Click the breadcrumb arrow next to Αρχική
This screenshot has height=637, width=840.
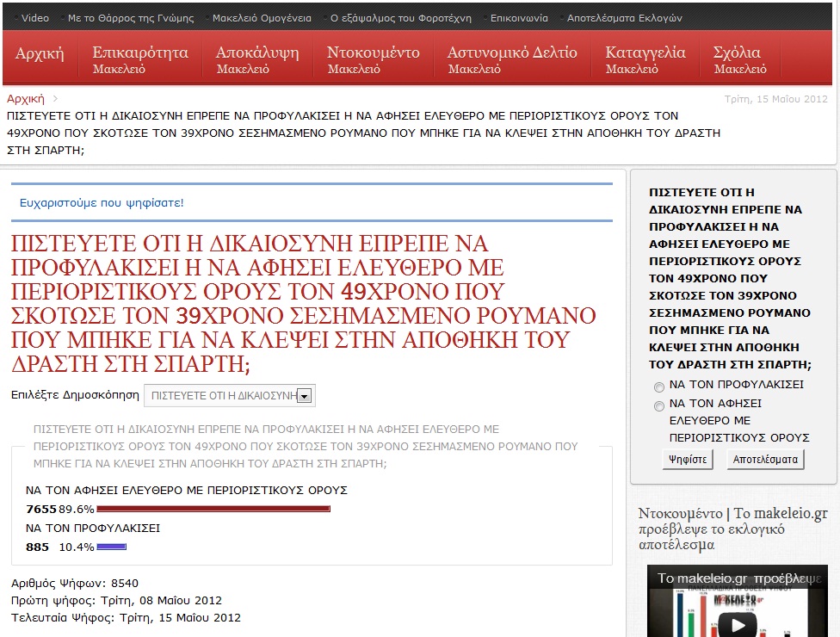(x=55, y=99)
